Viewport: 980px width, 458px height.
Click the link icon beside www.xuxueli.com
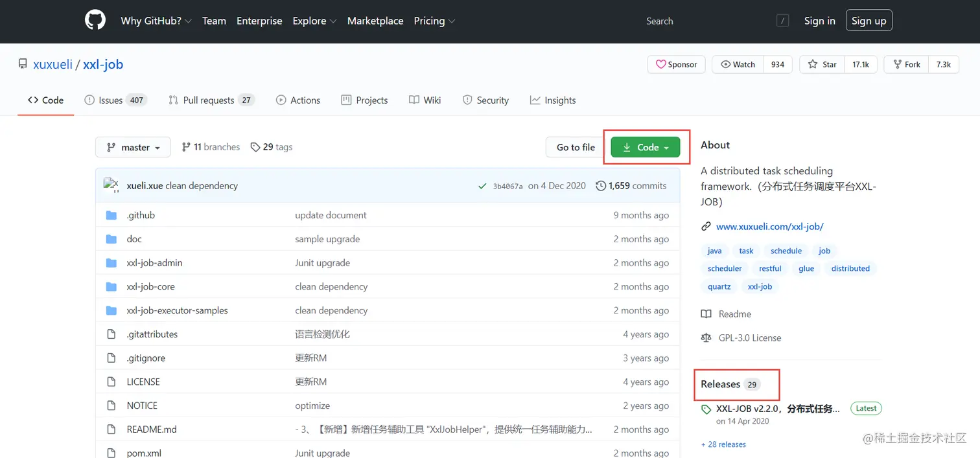706,227
